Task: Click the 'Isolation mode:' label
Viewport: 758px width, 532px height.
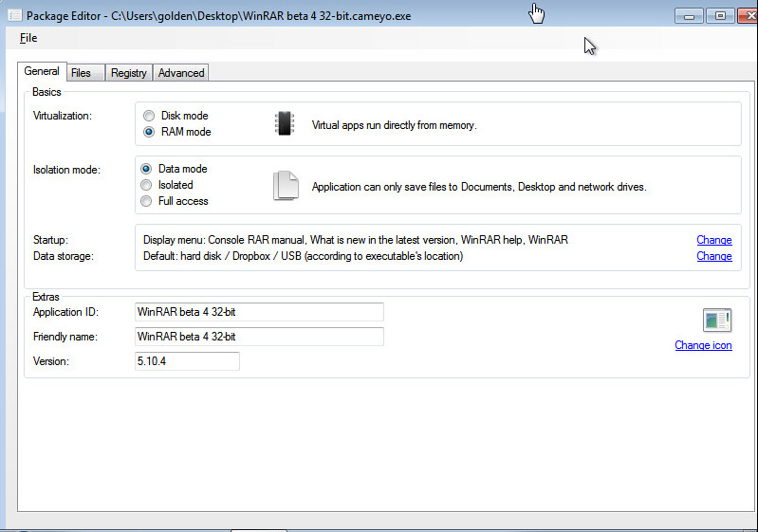Action: [66, 170]
